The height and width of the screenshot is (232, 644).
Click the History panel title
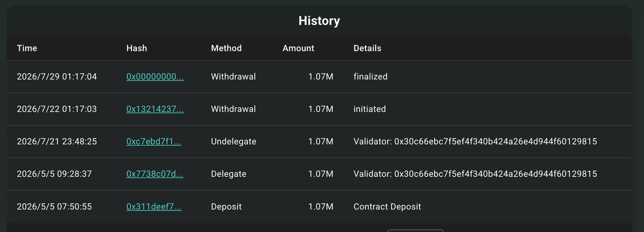click(x=319, y=21)
